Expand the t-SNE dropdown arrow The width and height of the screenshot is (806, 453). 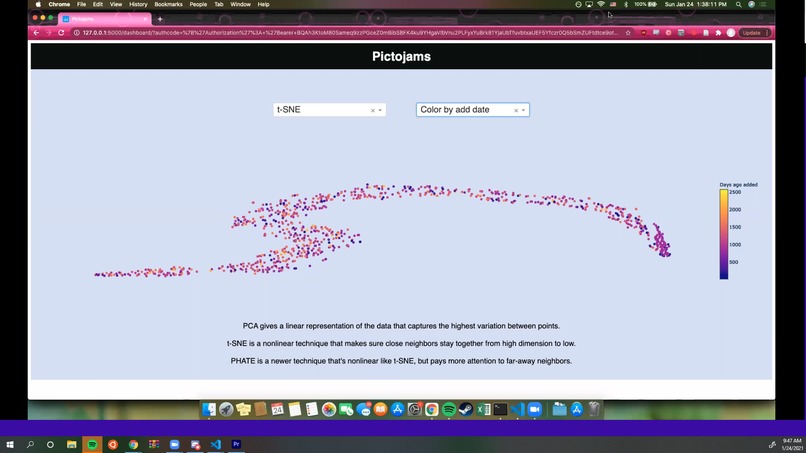click(x=380, y=110)
